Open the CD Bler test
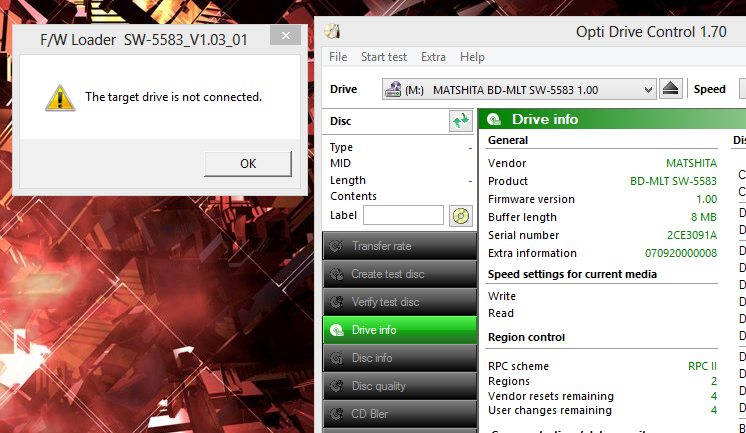 pos(400,414)
